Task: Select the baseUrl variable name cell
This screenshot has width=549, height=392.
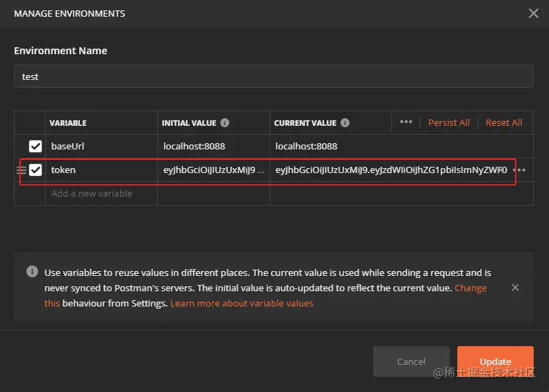Action: [x=101, y=146]
